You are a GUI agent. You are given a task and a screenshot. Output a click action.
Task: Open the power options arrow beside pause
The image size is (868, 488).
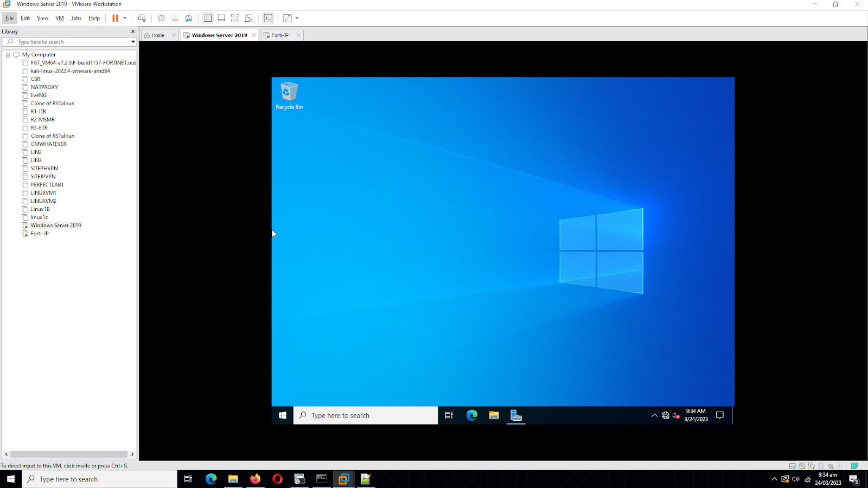pyautogui.click(x=125, y=18)
